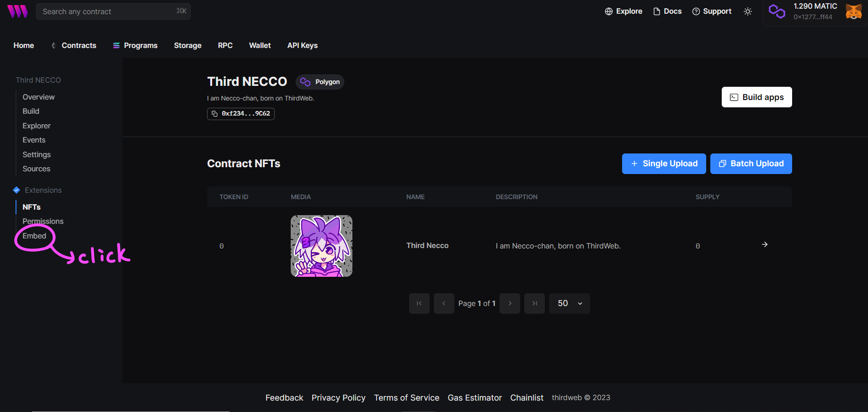This screenshot has width=868, height=412.
Task: Go to previous page of NFTs
Action: 444,303
